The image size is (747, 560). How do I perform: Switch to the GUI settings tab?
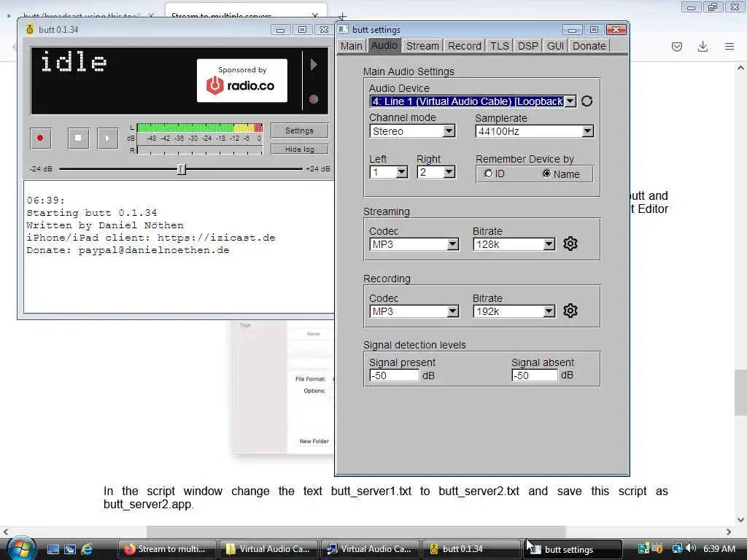[555, 46]
